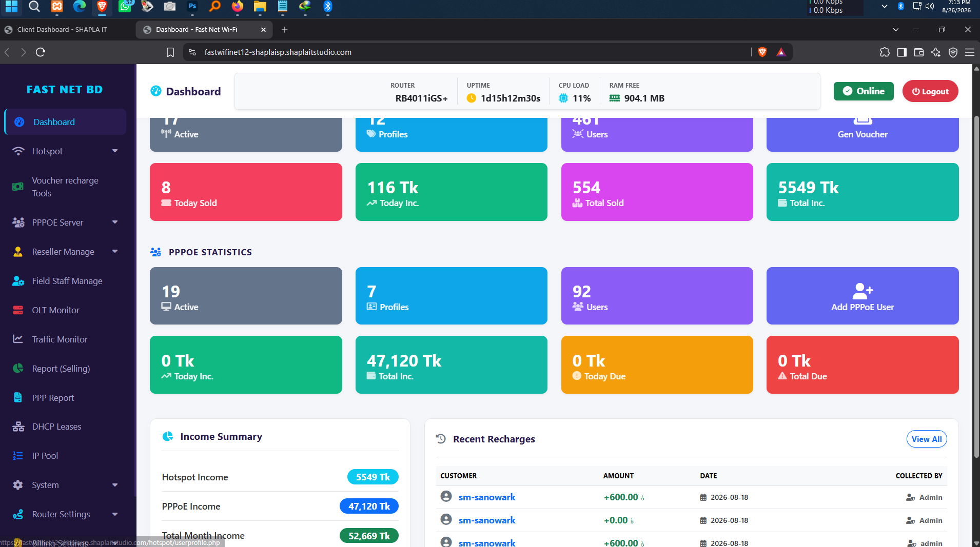Open Add PPPoE User card

click(863, 296)
